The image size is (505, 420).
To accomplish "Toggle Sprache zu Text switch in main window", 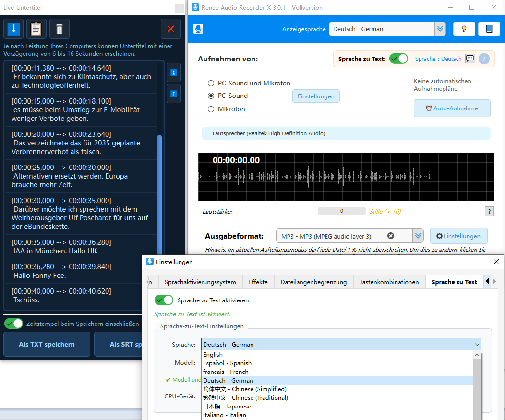I will (398, 59).
